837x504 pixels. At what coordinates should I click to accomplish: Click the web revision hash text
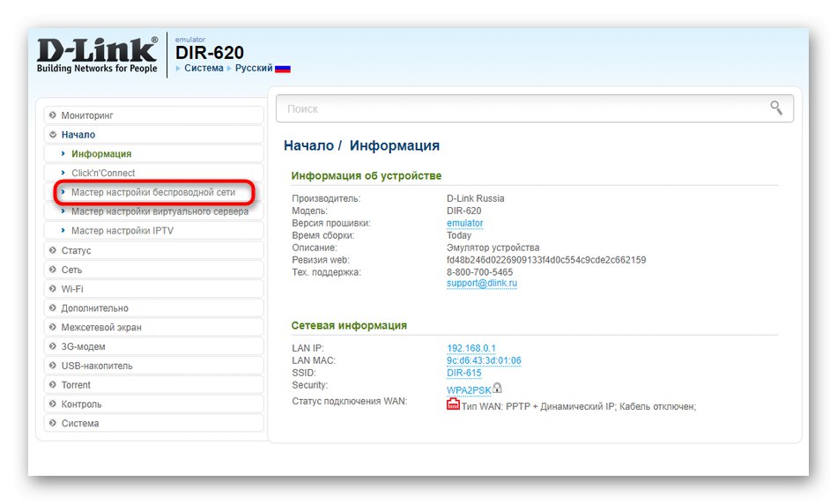[546, 260]
